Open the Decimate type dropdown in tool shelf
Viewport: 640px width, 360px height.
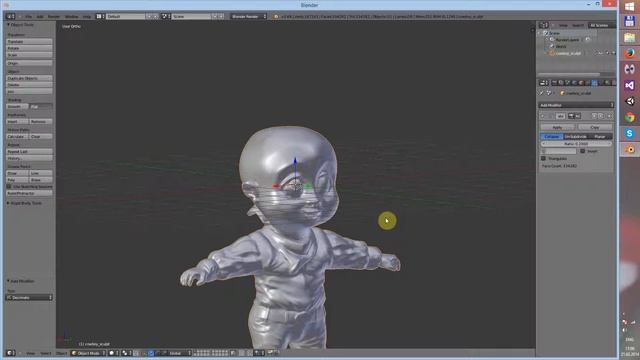click(x=29, y=298)
